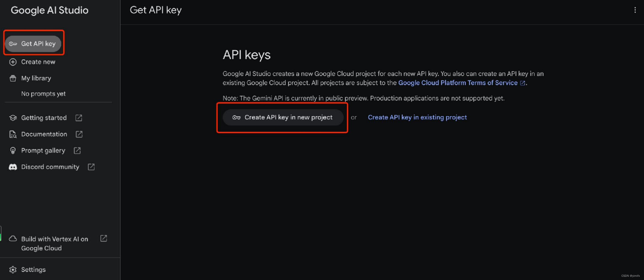Click the Getting started box icon
The height and width of the screenshot is (280, 644).
tap(13, 118)
